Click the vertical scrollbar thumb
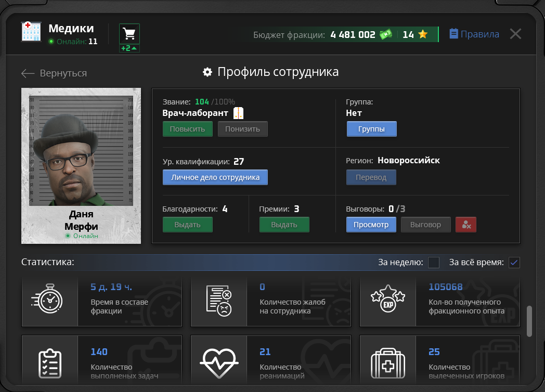 [x=529, y=321]
